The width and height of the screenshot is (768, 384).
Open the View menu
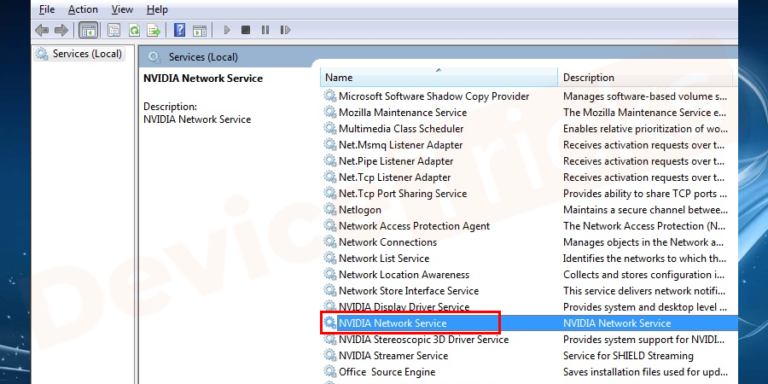point(122,9)
